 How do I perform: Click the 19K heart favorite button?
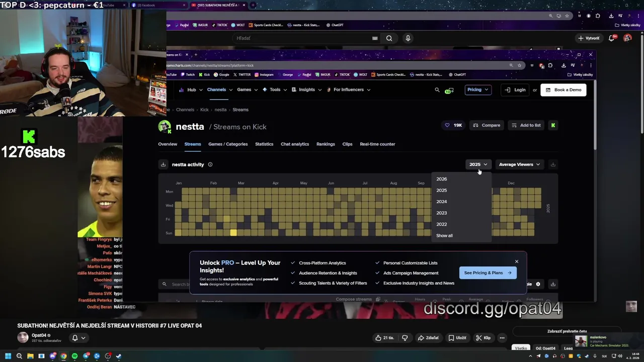coord(453,125)
